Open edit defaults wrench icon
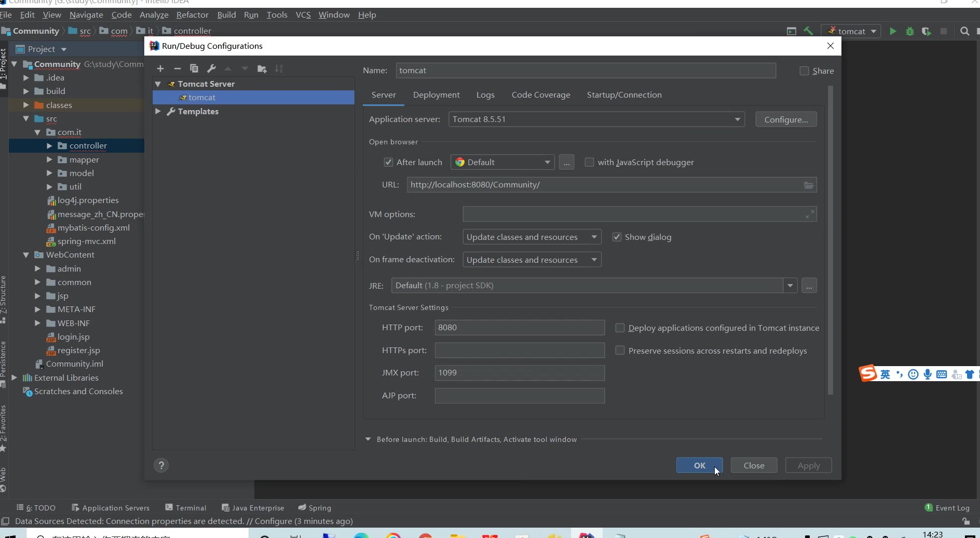 pos(211,69)
